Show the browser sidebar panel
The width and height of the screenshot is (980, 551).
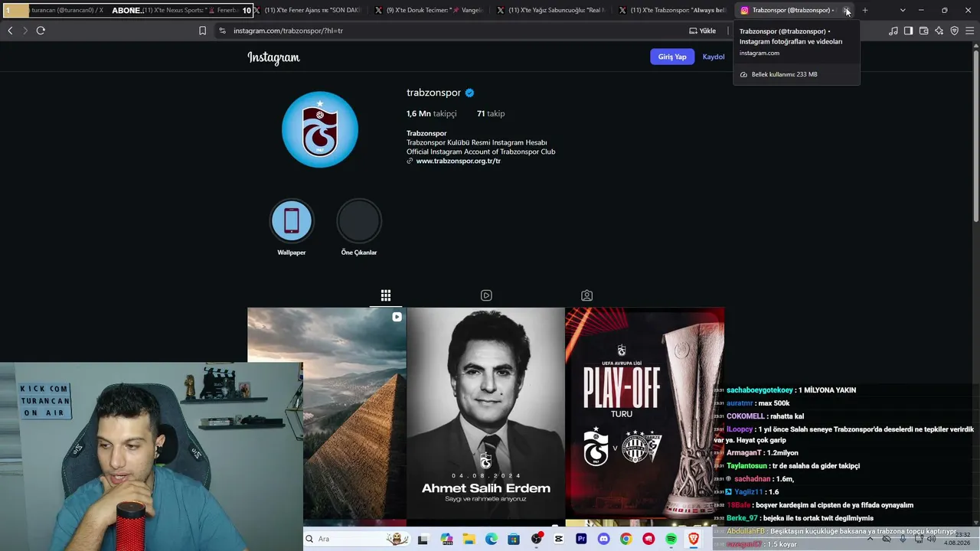click(909, 31)
